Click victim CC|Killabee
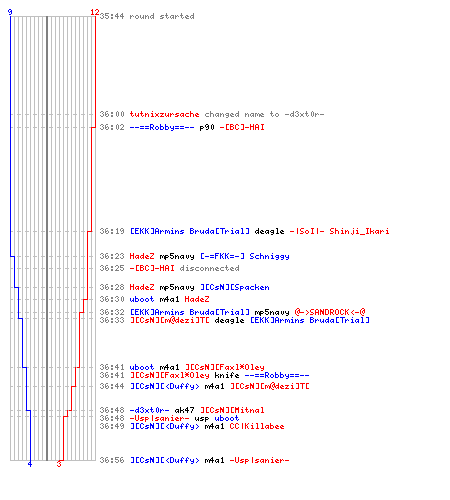The image size is (450, 500). coord(257,426)
